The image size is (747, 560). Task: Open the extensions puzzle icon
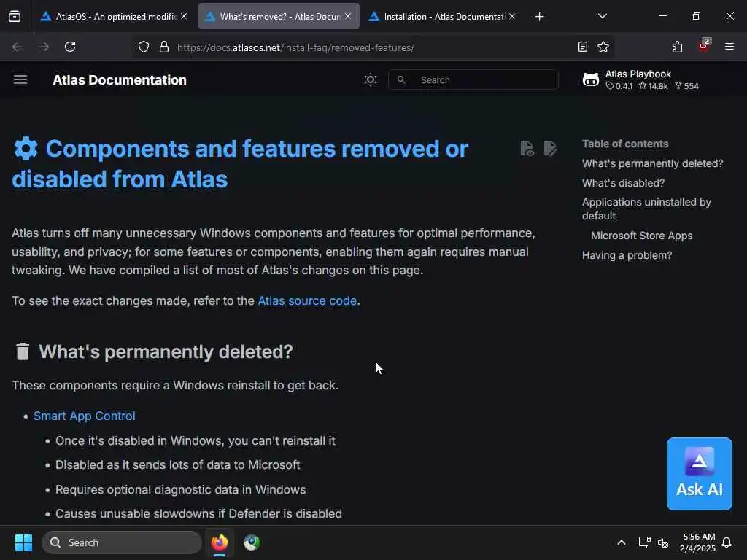point(677,47)
